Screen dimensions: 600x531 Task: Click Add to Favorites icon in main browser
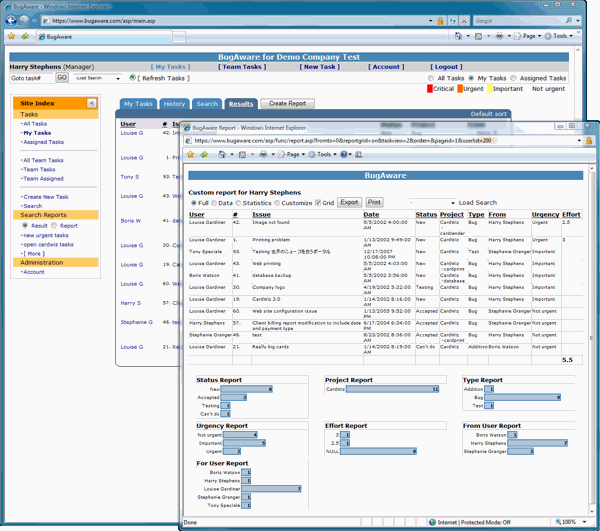pos(25,36)
